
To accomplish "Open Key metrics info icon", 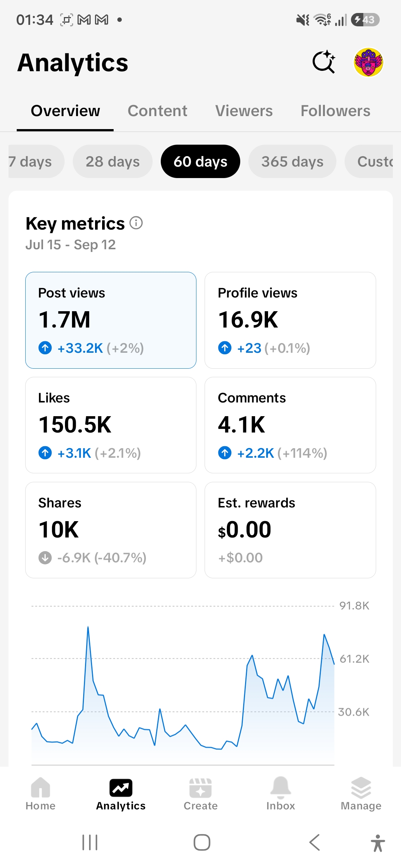I will 136,223.
